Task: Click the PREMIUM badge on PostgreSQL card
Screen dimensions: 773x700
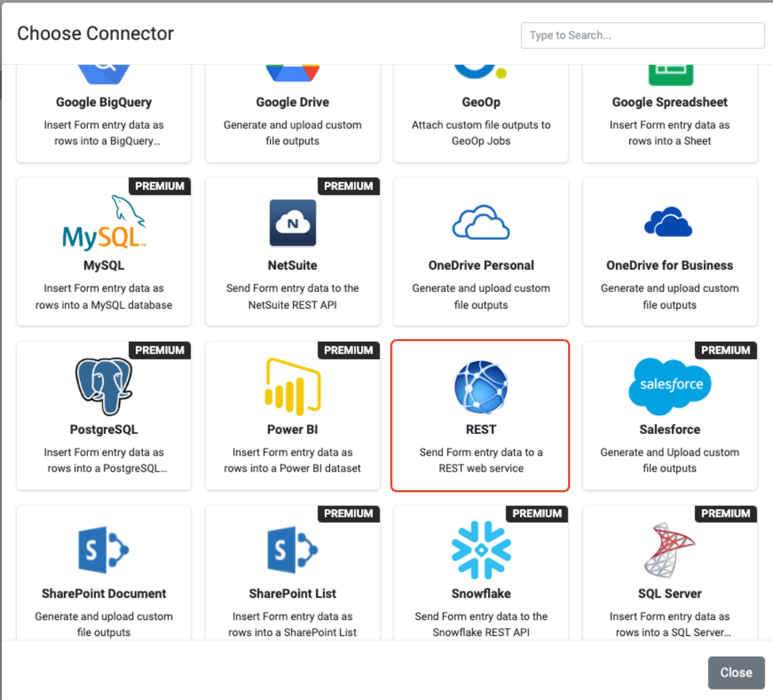Action: 160,350
